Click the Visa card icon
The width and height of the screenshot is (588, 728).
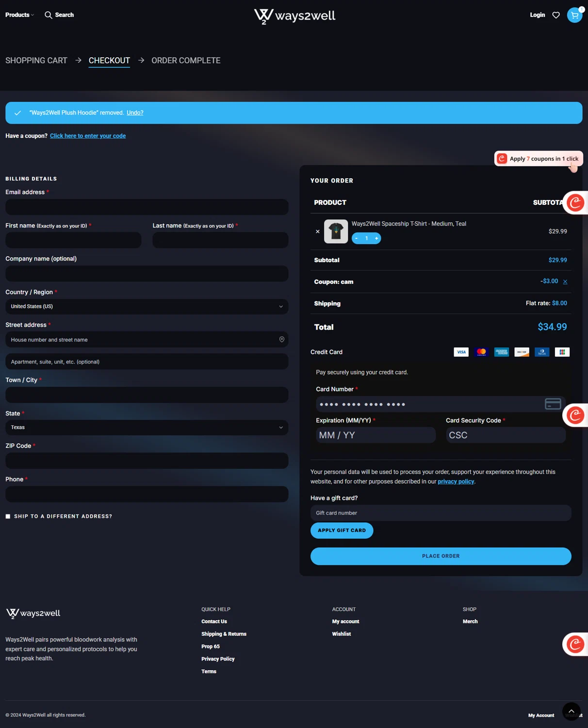pos(461,352)
